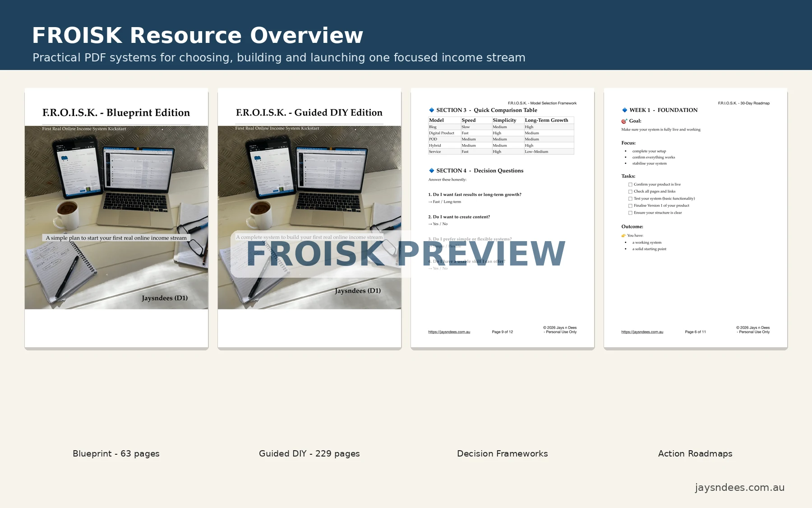The image size is (812, 508).
Task: Click the "Focus:" heading
Action: click(628, 143)
